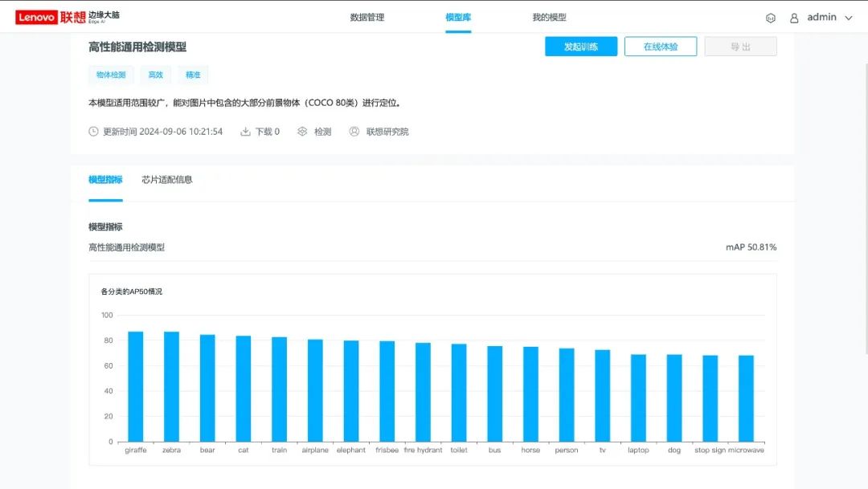This screenshot has height=489, width=868.
Task: Click the airplane bar in chart
Action: tap(315, 390)
